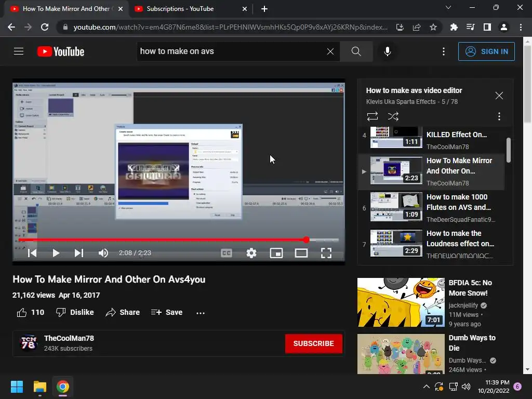
Task: Switch to miniplayer mode
Action: point(276,253)
